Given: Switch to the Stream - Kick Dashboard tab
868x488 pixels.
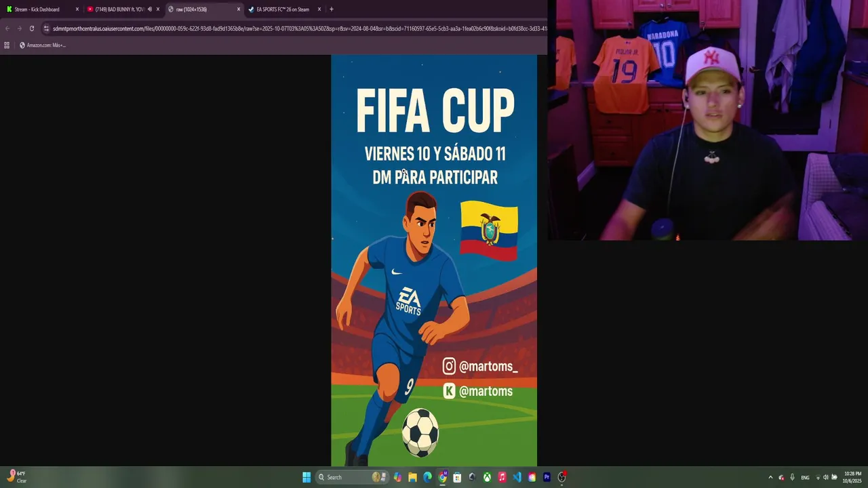Looking at the screenshot, I should pyautogui.click(x=41, y=9).
